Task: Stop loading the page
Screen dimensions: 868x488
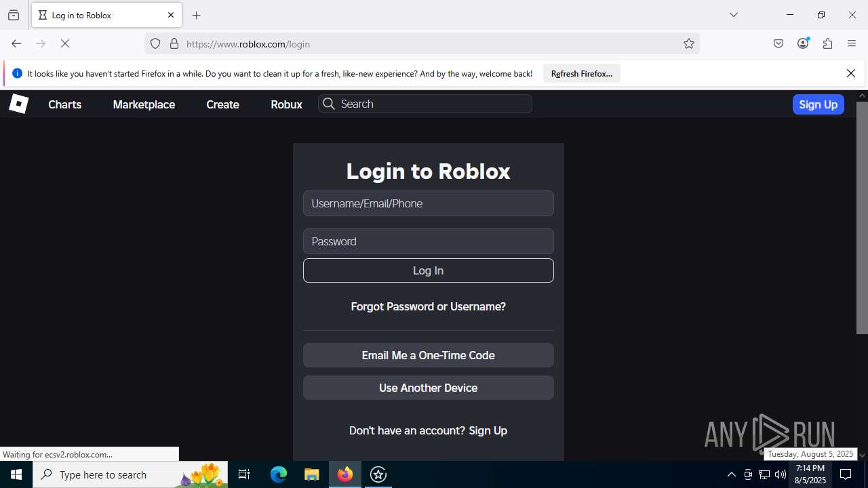Action: click(65, 43)
